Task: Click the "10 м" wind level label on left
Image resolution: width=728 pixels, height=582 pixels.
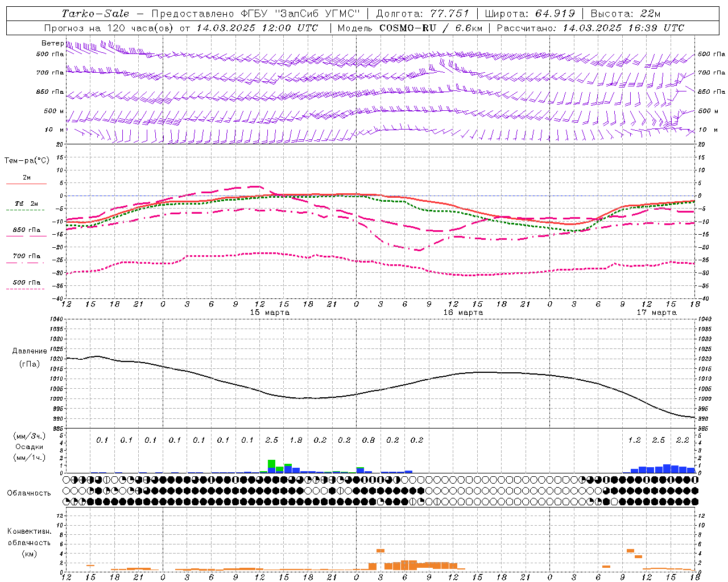Action: point(54,130)
